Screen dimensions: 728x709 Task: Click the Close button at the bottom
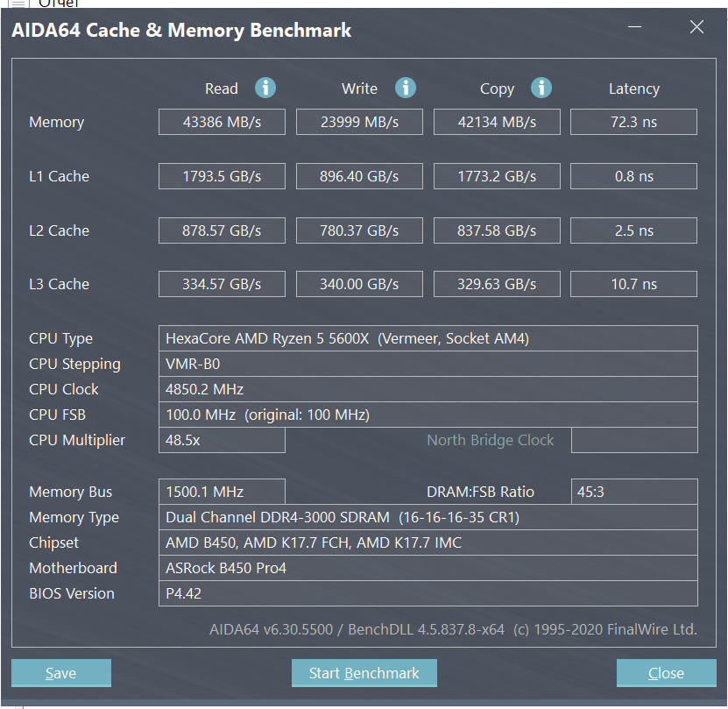666,673
